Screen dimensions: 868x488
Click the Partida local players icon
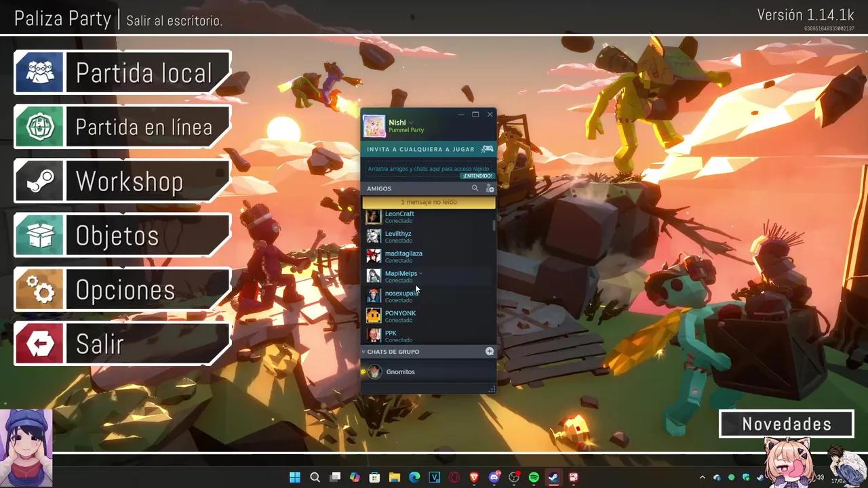click(x=40, y=73)
